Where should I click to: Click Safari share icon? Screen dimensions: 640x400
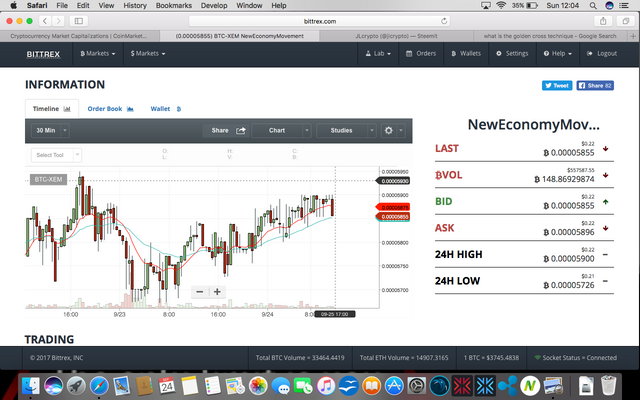pos(603,21)
